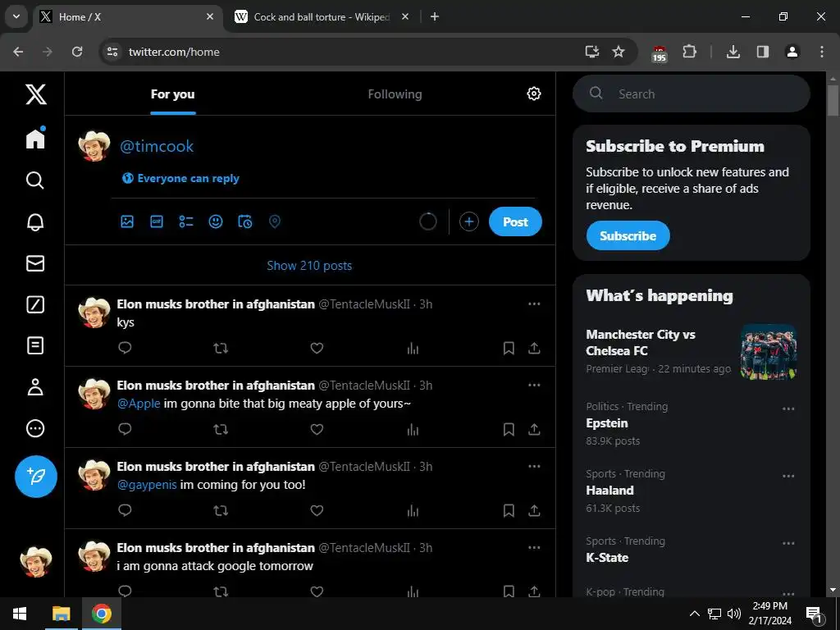Reply to the @gaypenis post
This screenshot has width=840, height=630.
coord(125,510)
